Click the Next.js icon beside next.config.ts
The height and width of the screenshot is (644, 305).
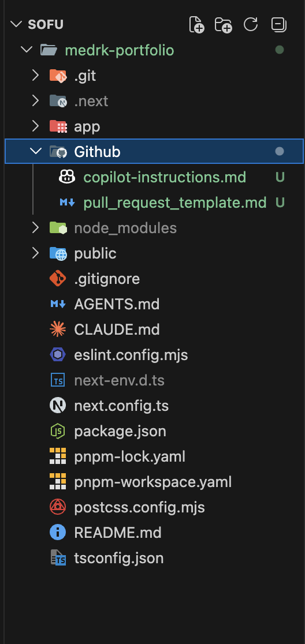[x=58, y=406]
